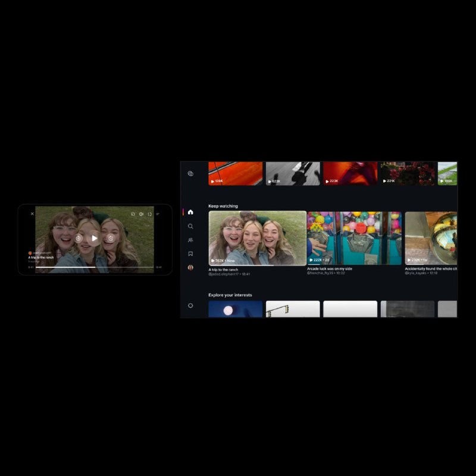Open the "A trip to the ranch" thumbnail
This screenshot has width=476, height=476.
pos(258,239)
